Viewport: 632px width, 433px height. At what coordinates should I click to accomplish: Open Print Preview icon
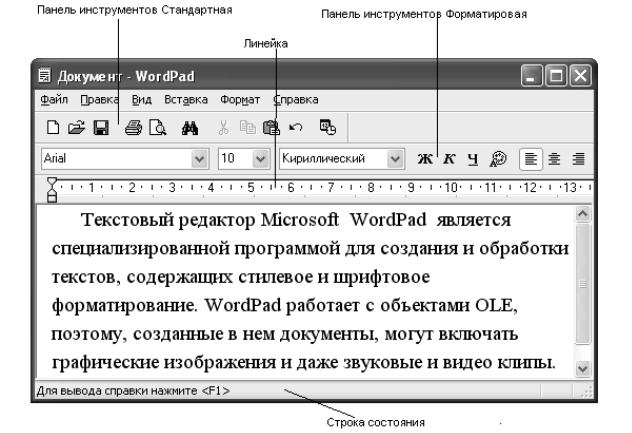158,127
